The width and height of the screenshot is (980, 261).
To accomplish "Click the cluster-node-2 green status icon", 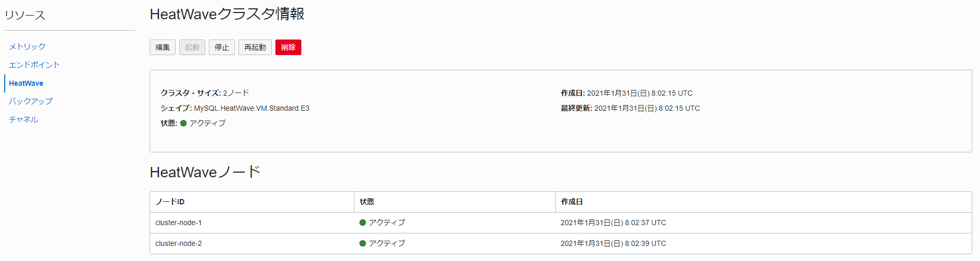I will pyautogui.click(x=363, y=243).
